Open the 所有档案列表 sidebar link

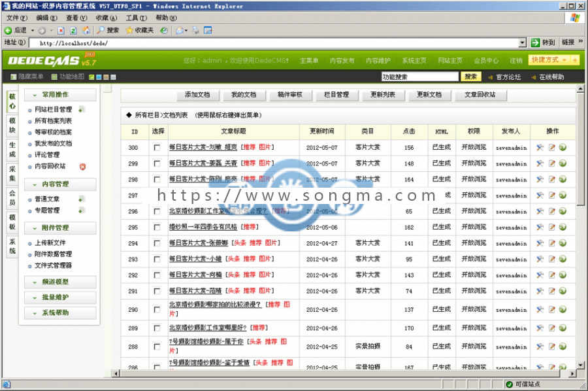53,121
